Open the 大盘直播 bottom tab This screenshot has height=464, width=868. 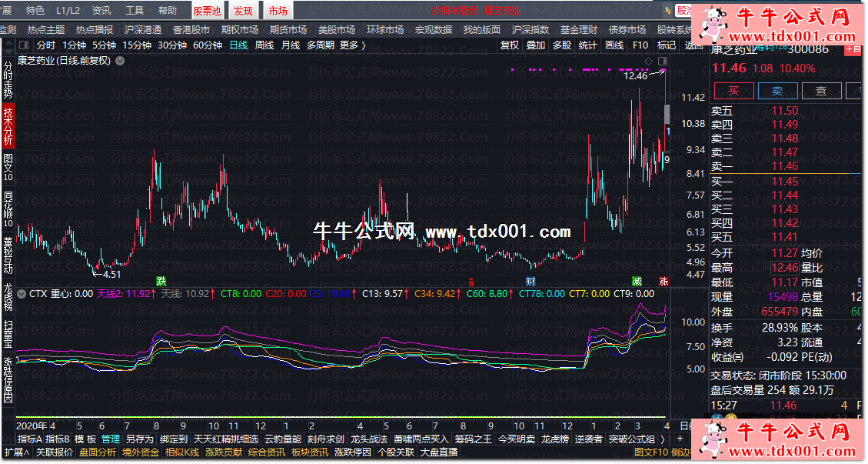439,452
